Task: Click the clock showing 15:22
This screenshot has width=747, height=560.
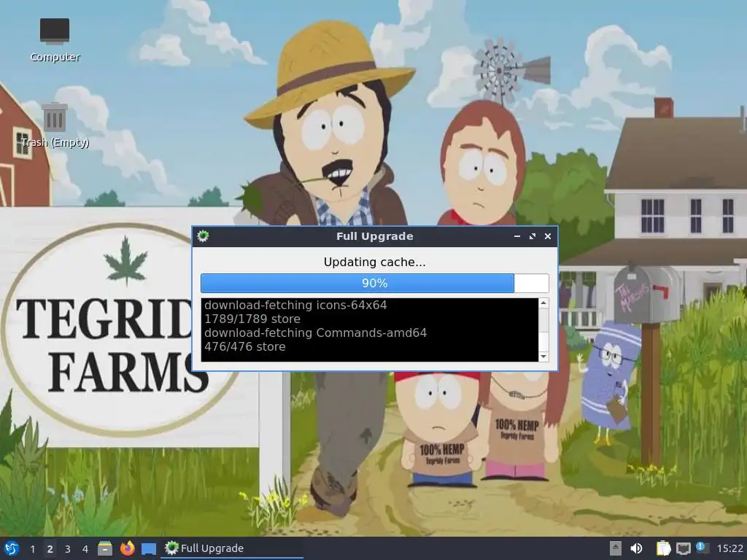Action: pos(729,548)
